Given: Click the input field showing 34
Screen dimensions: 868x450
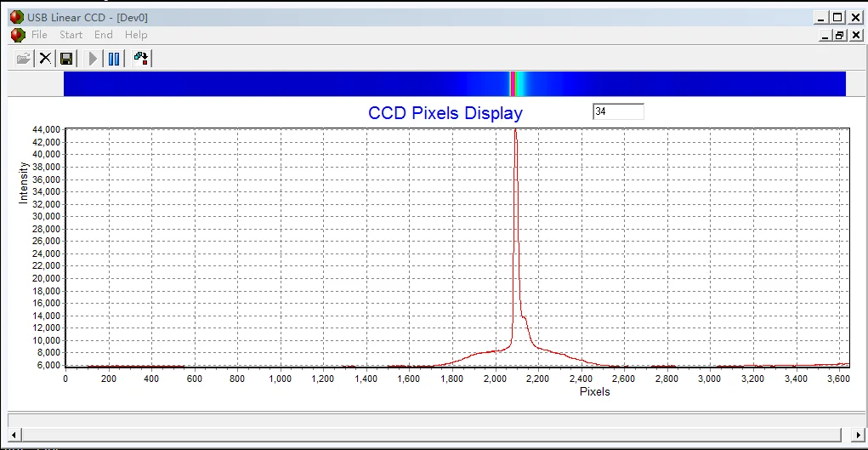Looking at the screenshot, I should click(x=618, y=111).
